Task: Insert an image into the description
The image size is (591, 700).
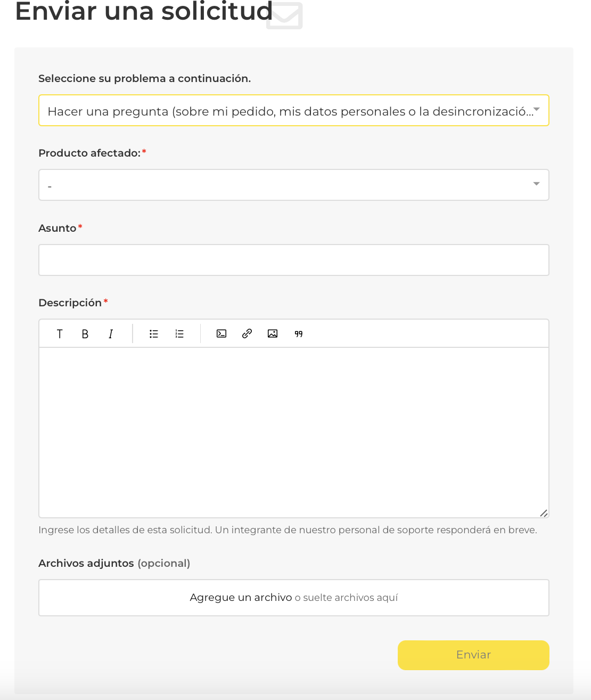Action: pos(273,334)
